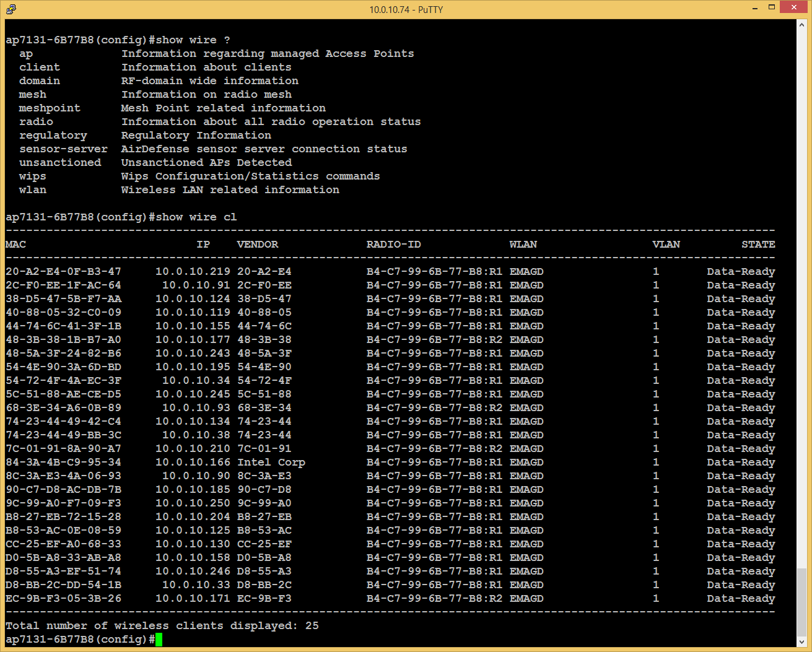This screenshot has height=652, width=812.
Task: Click IP address 10.0.10.93
Action: point(196,408)
